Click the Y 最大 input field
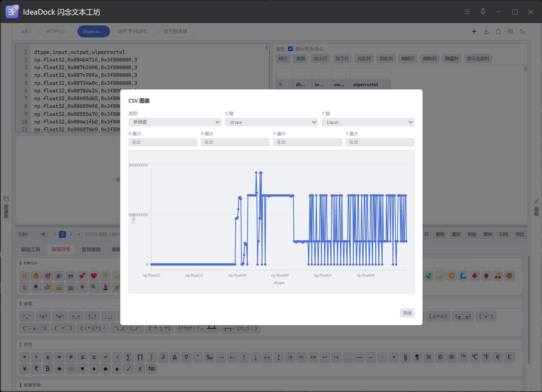This screenshot has height=392, width=542. pos(380,142)
